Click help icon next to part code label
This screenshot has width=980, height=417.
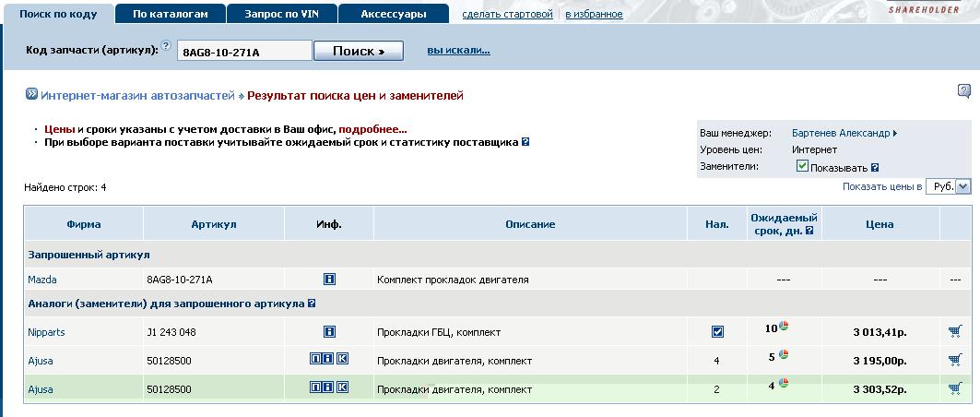tap(166, 45)
